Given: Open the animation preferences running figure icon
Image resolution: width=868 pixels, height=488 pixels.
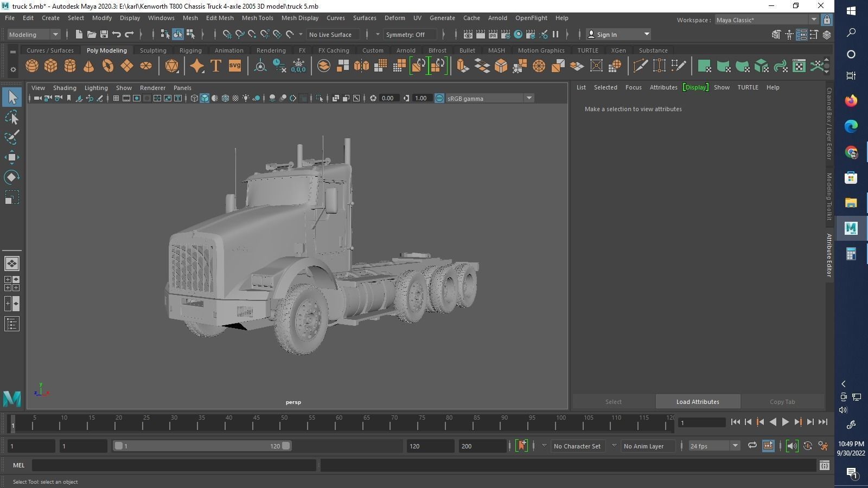Looking at the screenshot, I should pos(824,446).
